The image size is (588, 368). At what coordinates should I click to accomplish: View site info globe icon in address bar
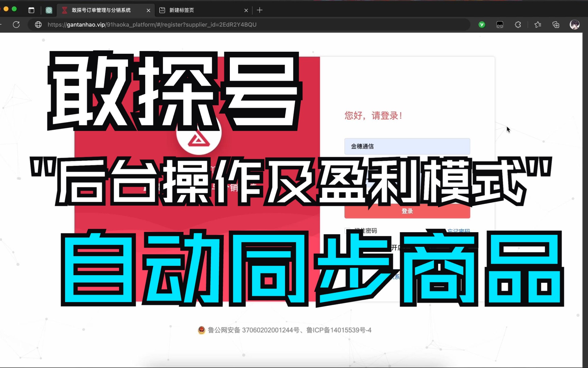coord(38,25)
